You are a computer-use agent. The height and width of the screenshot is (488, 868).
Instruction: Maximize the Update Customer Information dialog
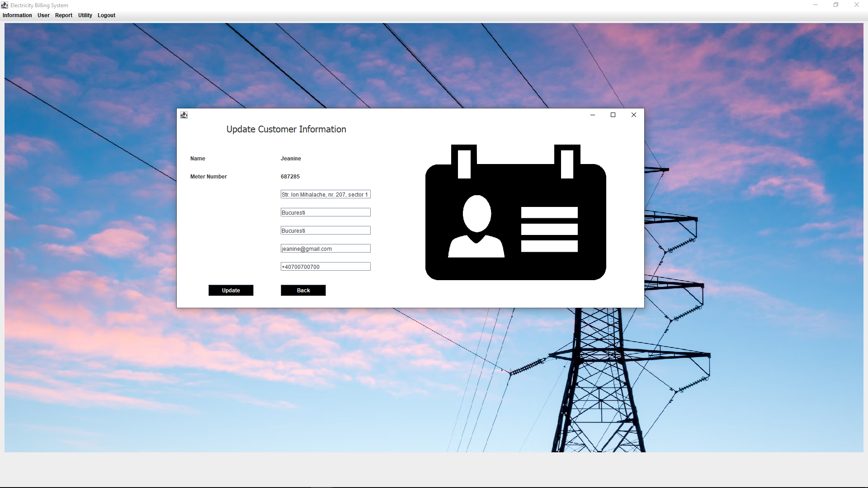613,115
